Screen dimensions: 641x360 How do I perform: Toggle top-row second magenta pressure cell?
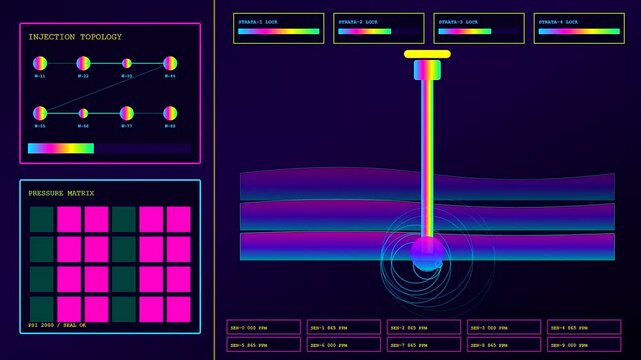[69, 219]
